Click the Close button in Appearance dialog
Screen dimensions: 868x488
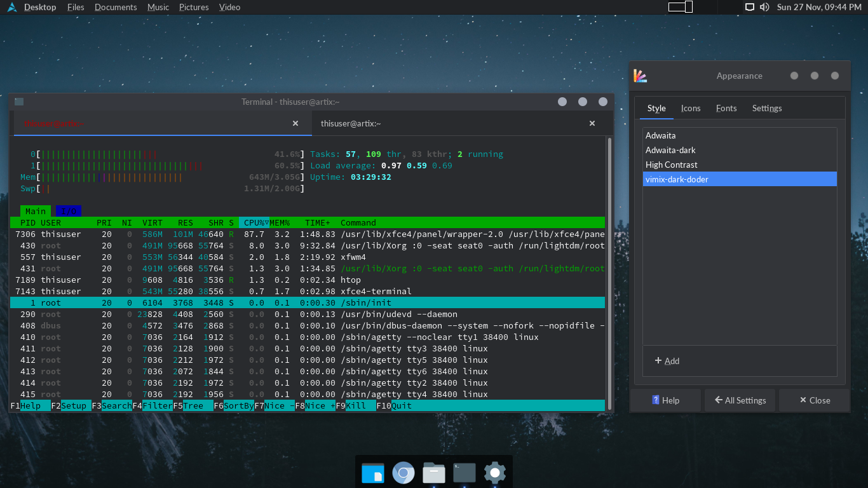click(x=814, y=400)
